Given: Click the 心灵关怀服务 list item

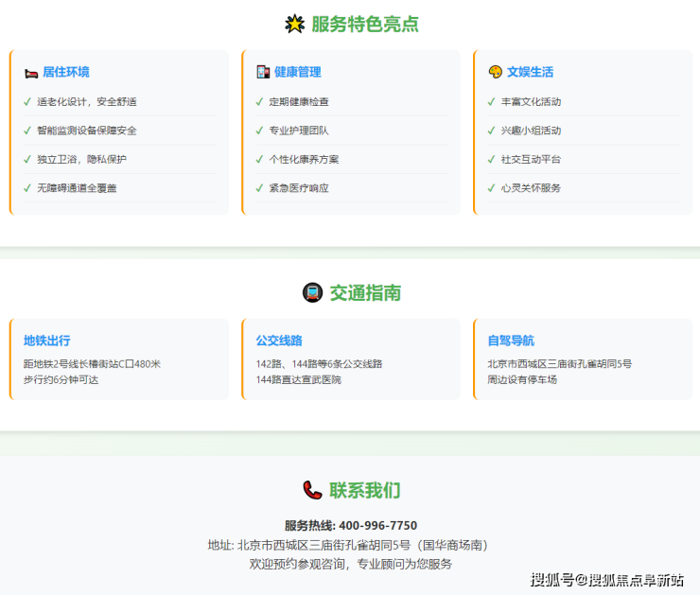Looking at the screenshot, I should (x=531, y=188).
